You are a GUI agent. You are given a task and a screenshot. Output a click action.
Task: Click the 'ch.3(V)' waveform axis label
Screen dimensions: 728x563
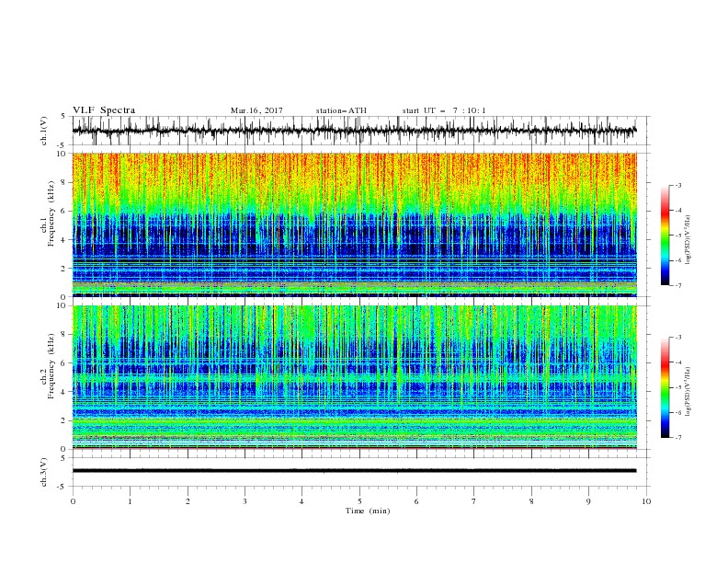point(44,472)
